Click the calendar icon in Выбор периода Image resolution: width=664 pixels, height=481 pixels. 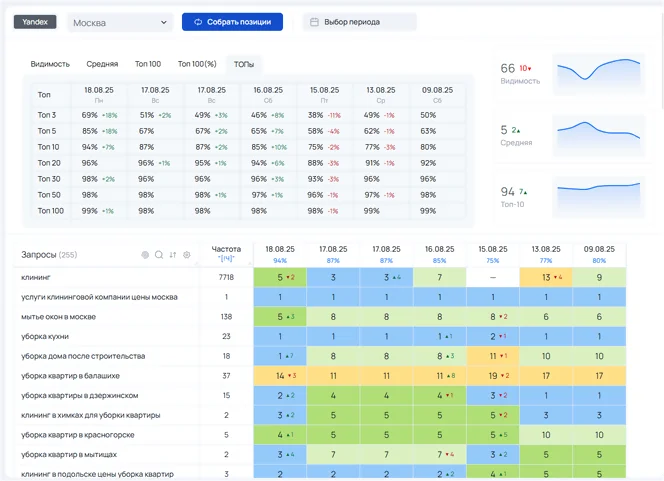315,22
